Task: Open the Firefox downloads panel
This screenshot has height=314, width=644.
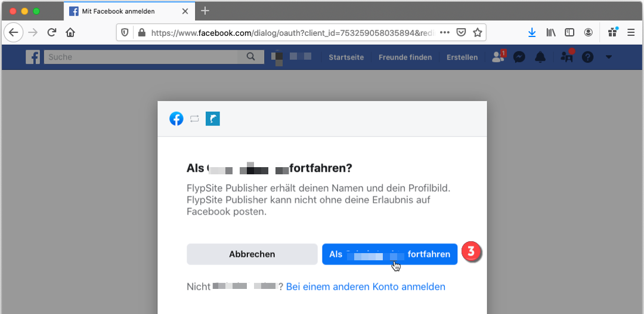Action: click(532, 32)
